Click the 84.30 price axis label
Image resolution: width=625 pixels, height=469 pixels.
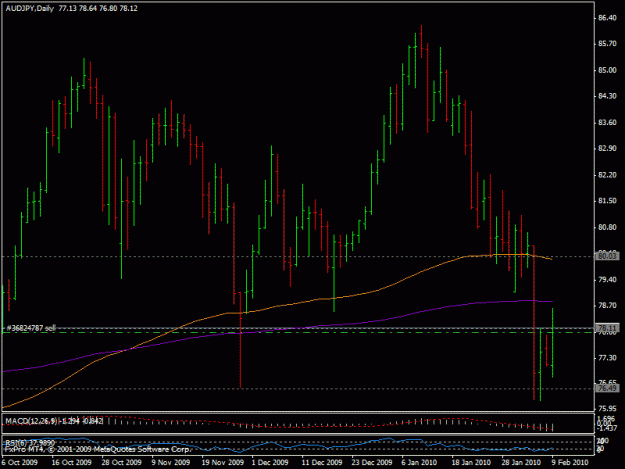(607, 96)
